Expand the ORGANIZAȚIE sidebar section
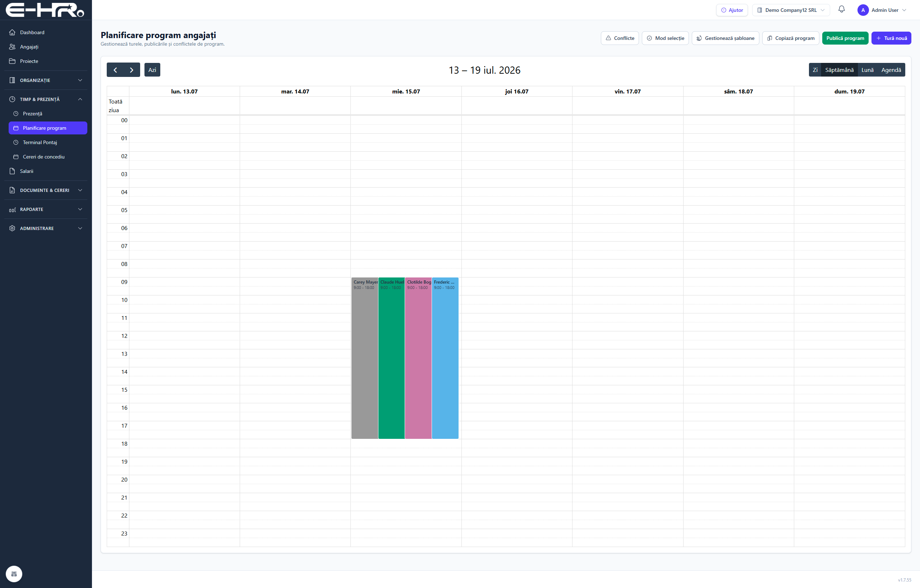 (46, 80)
